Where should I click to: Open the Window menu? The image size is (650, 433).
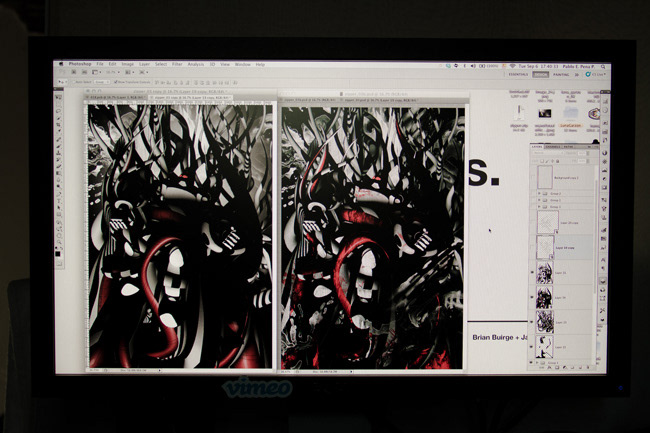pyautogui.click(x=243, y=64)
